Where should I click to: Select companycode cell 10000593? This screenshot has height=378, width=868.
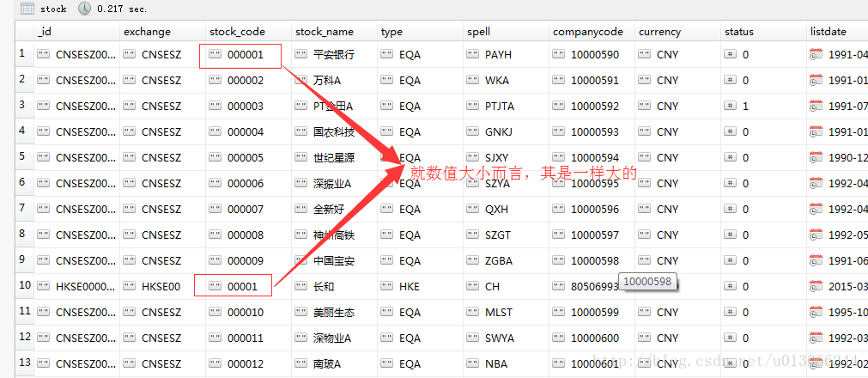click(x=592, y=132)
